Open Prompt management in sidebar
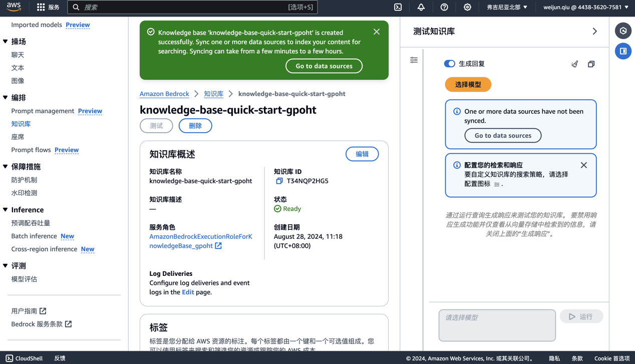 43,111
